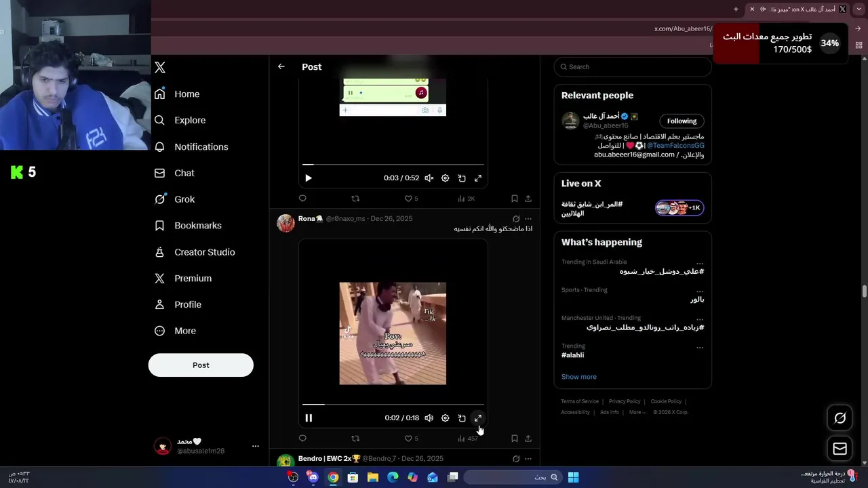
Task: Bookmark the post with 457 views
Action: (x=514, y=439)
